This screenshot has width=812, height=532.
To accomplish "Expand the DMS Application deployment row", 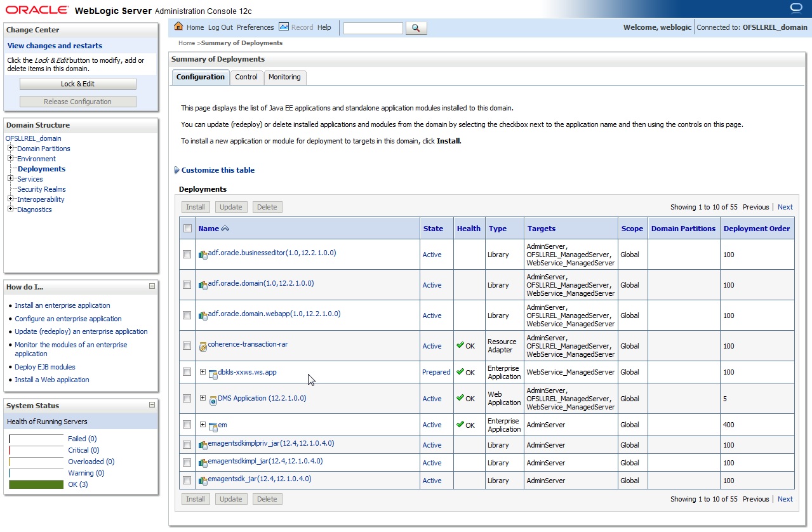I will pyautogui.click(x=203, y=398).
